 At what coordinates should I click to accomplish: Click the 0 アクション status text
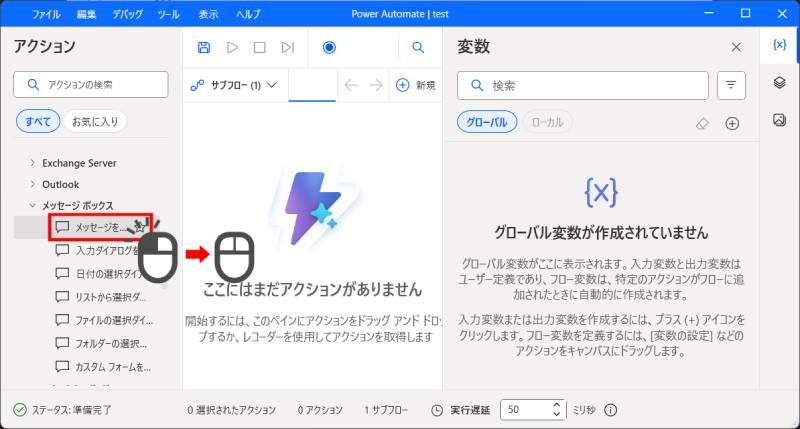point(320,410)
